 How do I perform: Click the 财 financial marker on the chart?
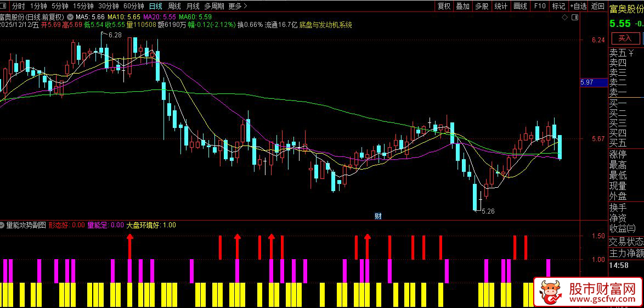tap(378, 216)
